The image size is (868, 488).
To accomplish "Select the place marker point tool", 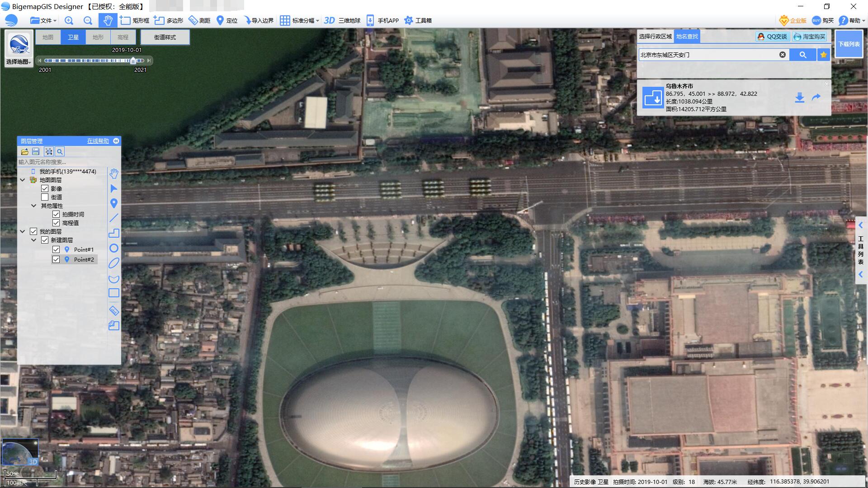I will 114,203.
